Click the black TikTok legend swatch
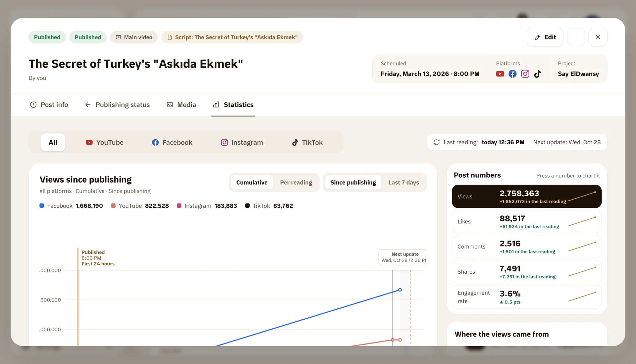This screenshot has width=636, height=364. [247, 206]
